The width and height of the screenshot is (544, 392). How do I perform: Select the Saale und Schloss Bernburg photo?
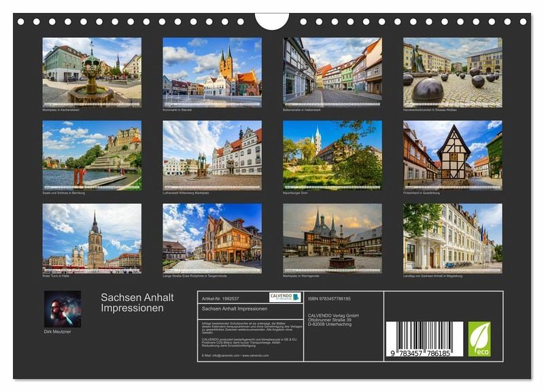92,156
